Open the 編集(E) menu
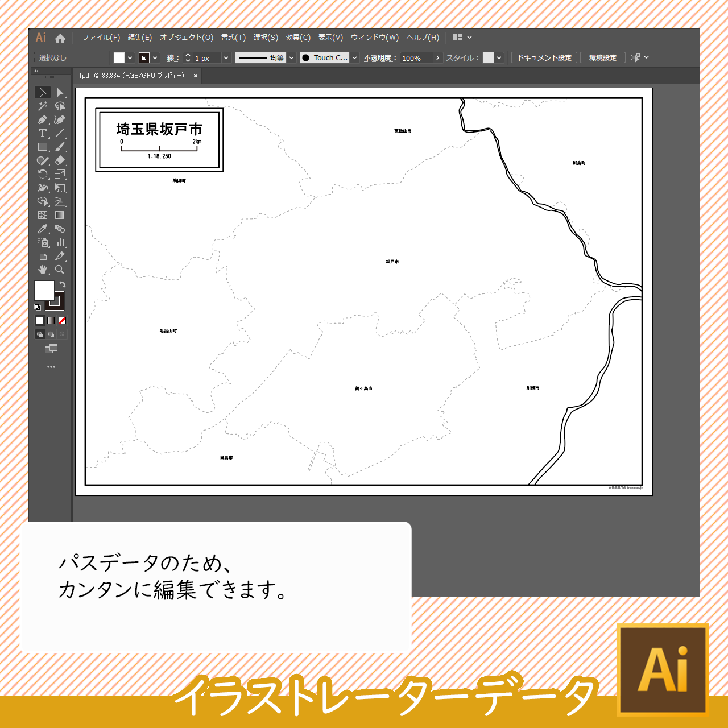 coord(140,38)
